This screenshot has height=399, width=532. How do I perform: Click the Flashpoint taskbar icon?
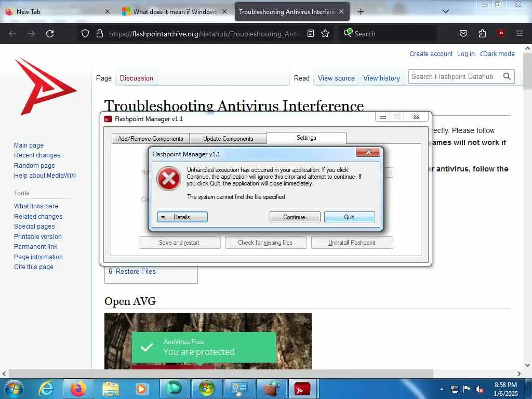pyautogui.click(x=303, y=389)
